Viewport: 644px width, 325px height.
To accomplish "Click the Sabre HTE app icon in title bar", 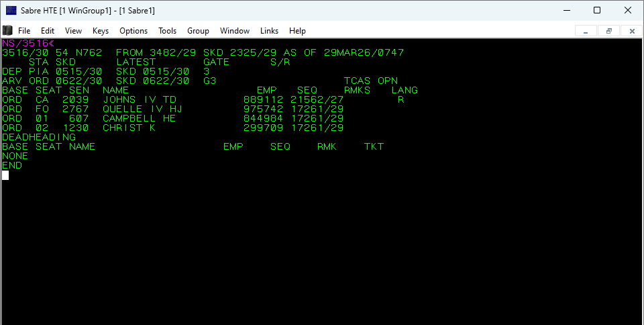I will click(x=11, y=10).
